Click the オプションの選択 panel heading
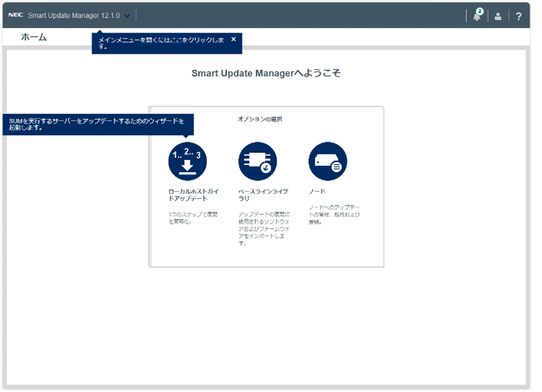 (x=259, y=119)
